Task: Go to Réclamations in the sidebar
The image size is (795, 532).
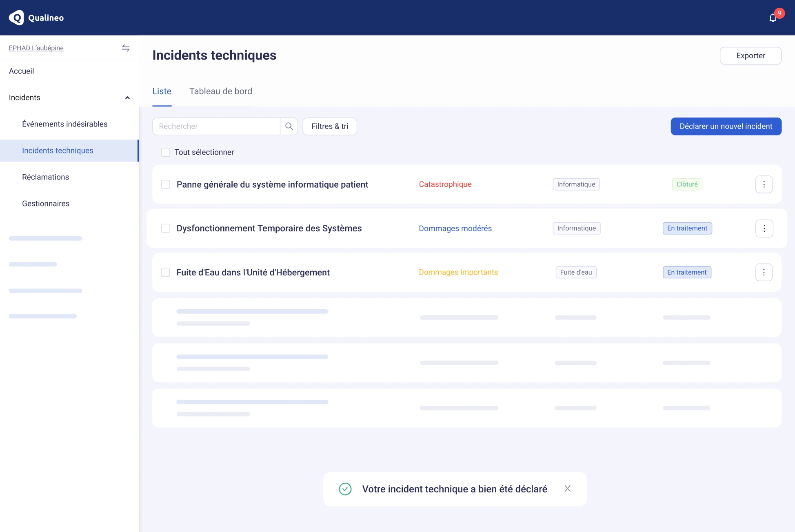Action: coord(45,177)
